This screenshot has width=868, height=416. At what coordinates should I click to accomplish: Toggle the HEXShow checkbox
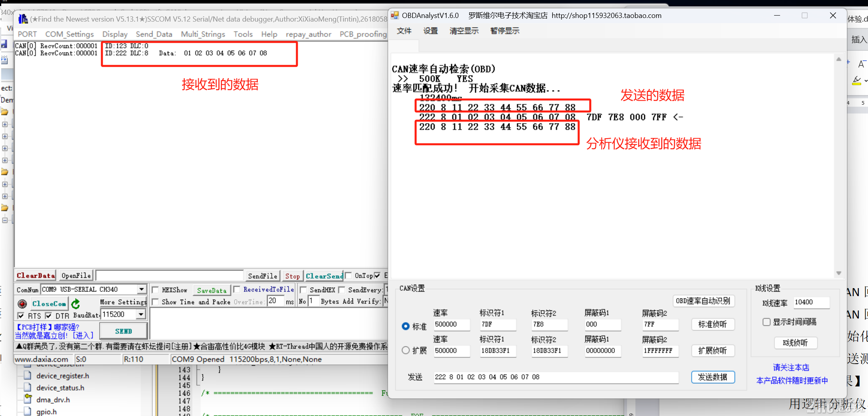[x=155, y=290]
